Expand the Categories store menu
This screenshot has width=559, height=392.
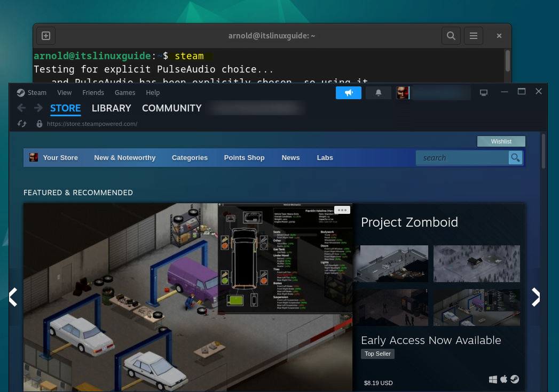click(190, 157)
